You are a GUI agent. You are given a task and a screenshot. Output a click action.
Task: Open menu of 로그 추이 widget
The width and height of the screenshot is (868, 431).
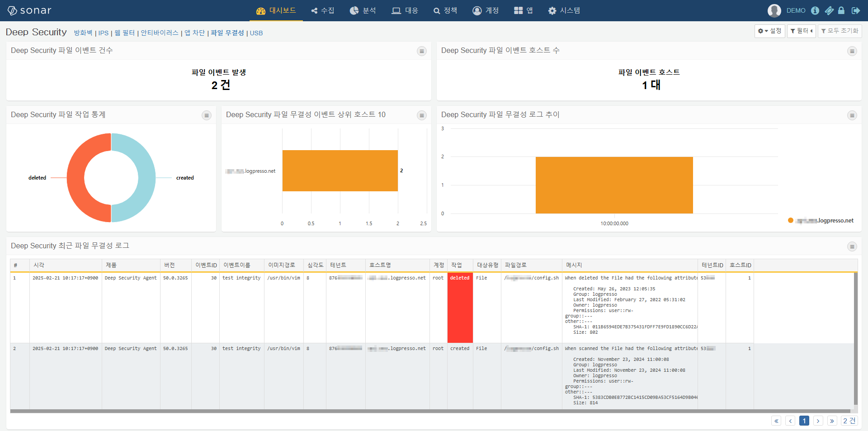tap(852, 115)
